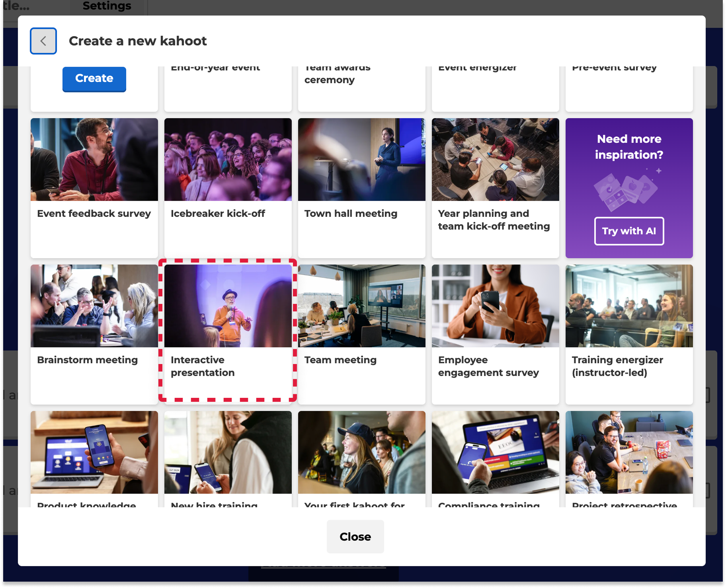Switch to the Settings tab behind the dialog
Image resolution: width=726 pixels, height=588 pixels.
click(107, 6)
